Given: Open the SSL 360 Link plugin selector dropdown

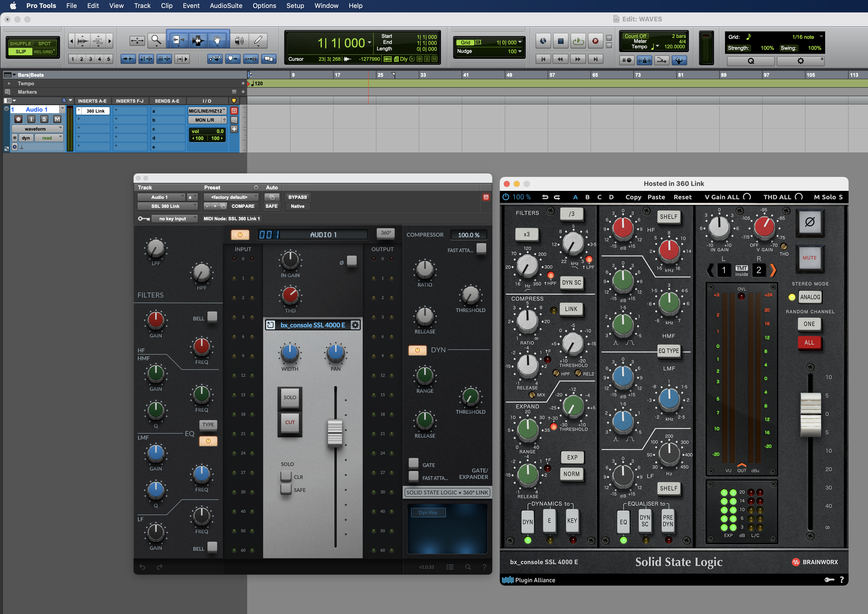Looking at the screenshot, I should tap(167, 206).
